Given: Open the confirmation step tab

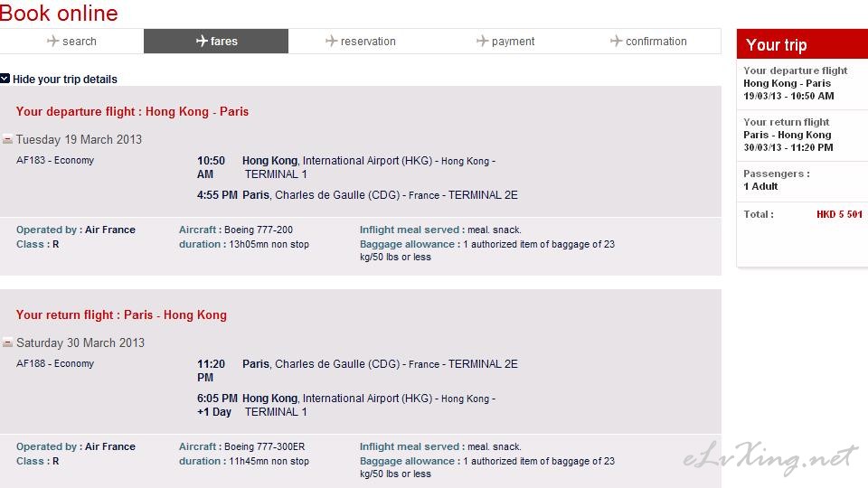Looking at the screenshot, I should coord(649,41).
